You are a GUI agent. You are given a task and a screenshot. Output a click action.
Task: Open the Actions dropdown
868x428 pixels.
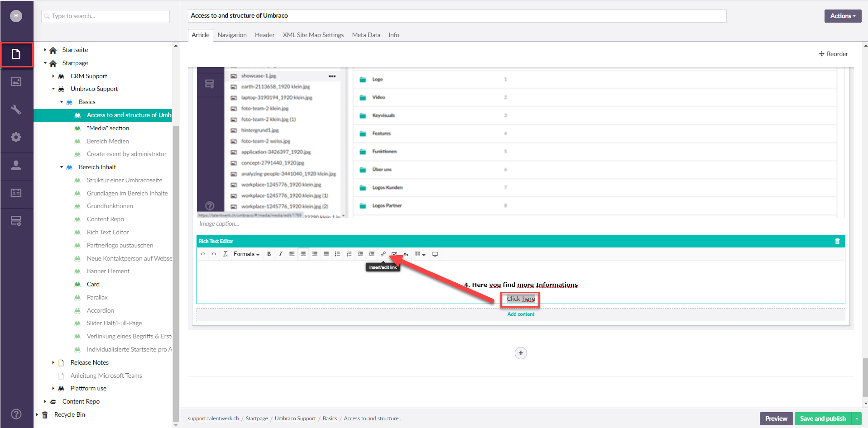pyautogui.click(x=843, y=16)
